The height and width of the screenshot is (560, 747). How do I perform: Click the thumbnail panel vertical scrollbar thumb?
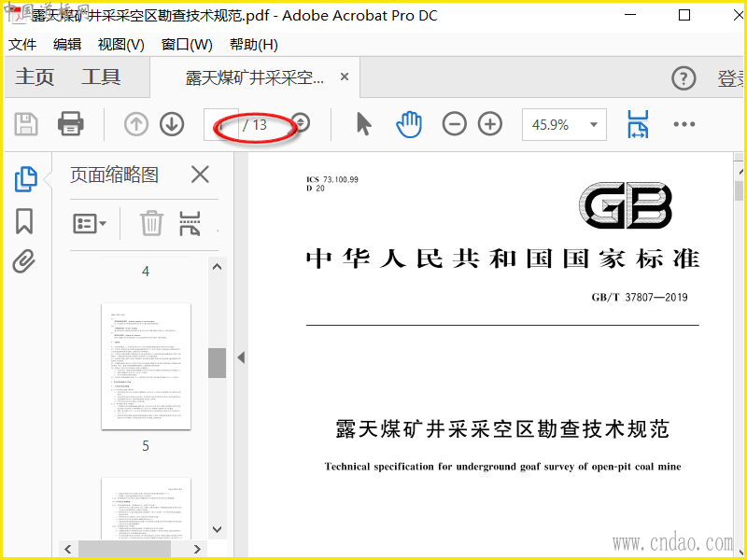tap(217, 363)
